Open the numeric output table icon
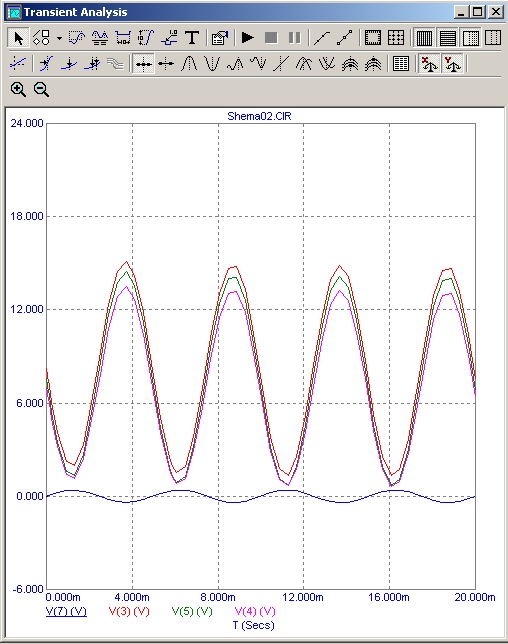 [400, 64]
